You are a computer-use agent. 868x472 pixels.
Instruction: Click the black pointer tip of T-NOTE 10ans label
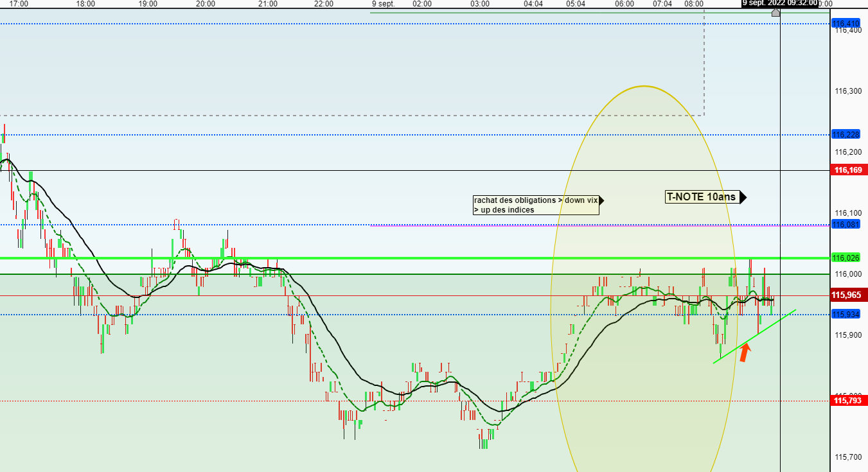[x=743, y=197]
